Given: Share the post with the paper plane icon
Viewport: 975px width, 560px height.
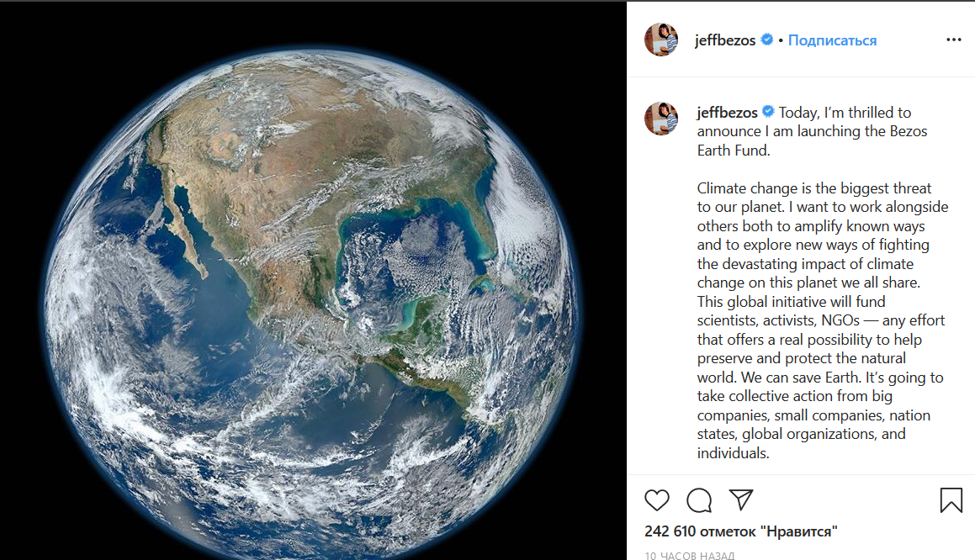Looking at the screenshot, I should tap(740, 499).
